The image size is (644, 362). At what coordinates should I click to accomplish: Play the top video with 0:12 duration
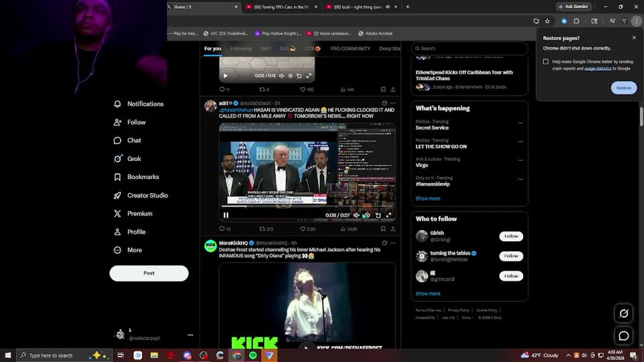tap(225, 76)
